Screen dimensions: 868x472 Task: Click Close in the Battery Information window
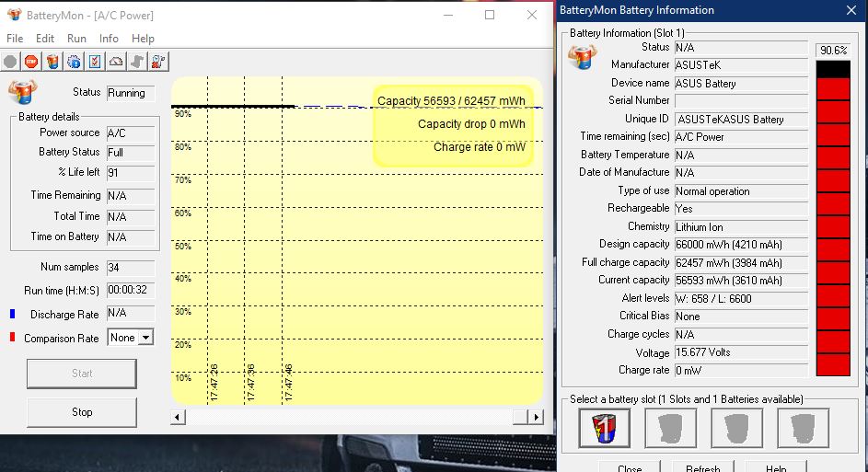point(630,466)
